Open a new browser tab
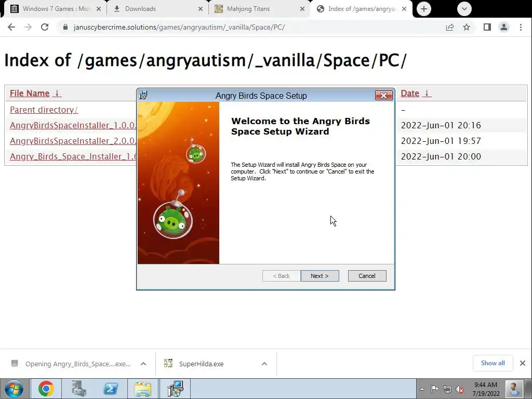532x399 pixels. coord(424,9)
